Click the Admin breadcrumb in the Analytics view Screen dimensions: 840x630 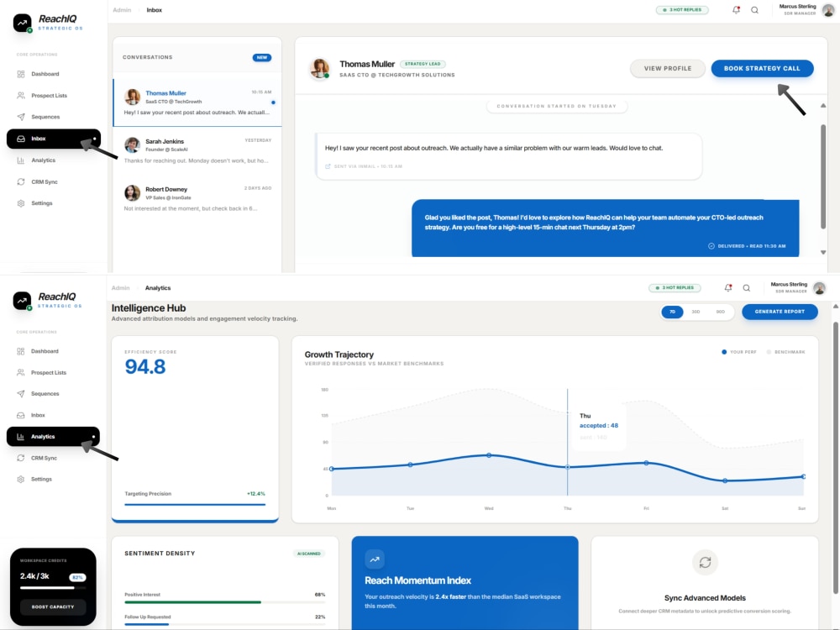point(120,287)
